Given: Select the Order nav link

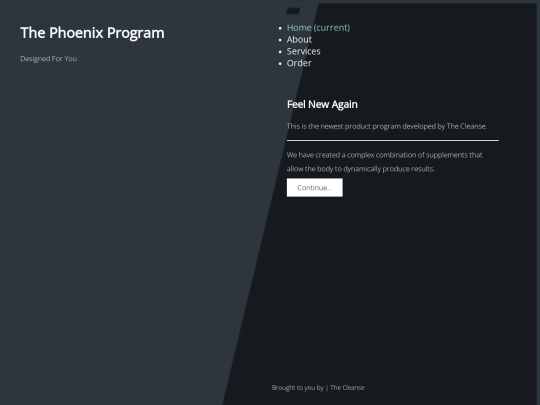Looking at the screenshot, I should [x=299, y=63].
